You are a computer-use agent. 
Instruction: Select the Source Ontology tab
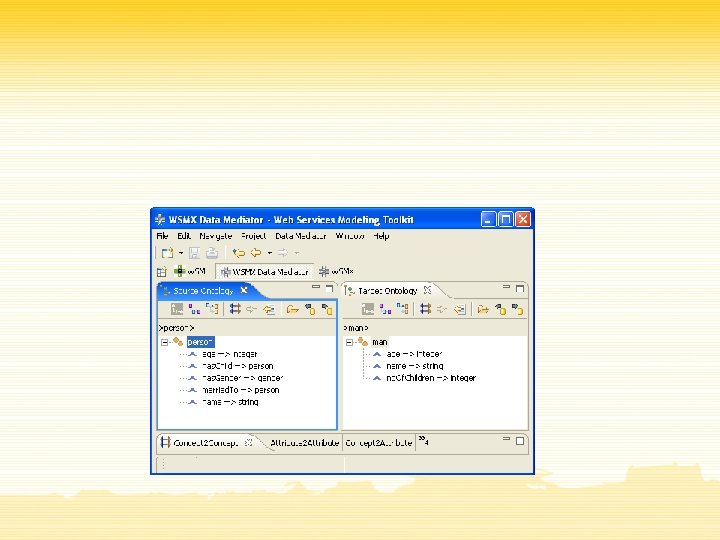(x=203, y=291)
